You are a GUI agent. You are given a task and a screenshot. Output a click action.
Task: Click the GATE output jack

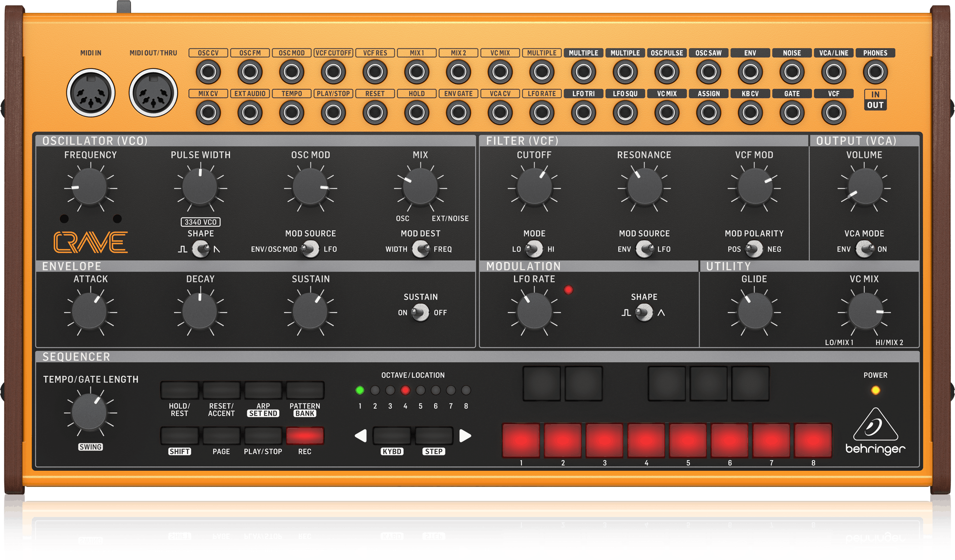click(792, 113)
